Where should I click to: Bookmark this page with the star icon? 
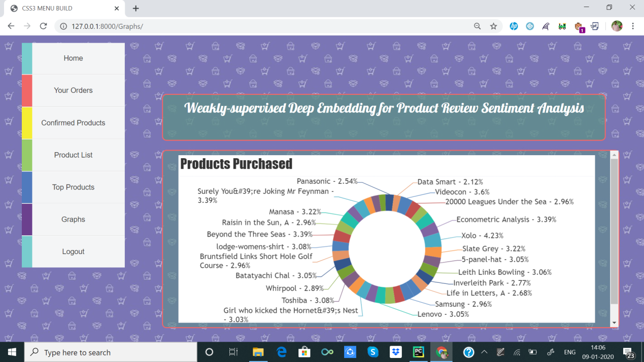point(493,26)
